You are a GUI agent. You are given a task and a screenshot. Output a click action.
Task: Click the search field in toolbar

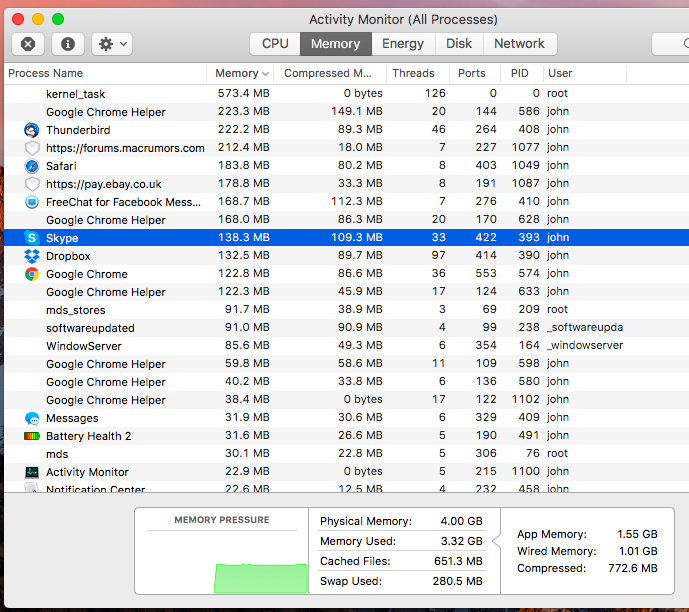(x=671, y=44)
